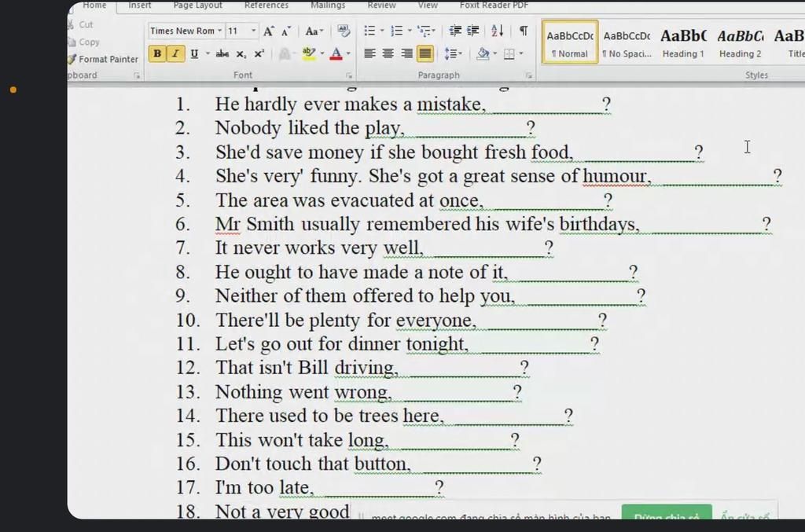Expand the underline style arrow

[208, 53]
